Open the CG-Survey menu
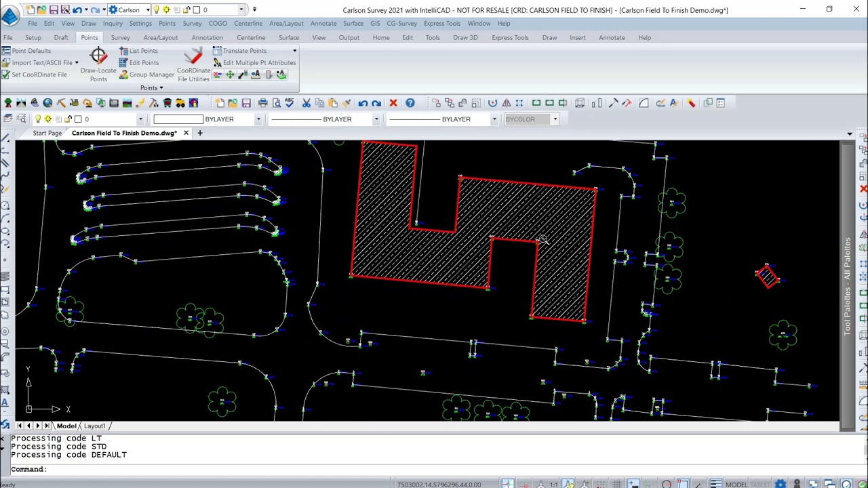868x488 pixels. pyautogui.click(x=402, y=24)
